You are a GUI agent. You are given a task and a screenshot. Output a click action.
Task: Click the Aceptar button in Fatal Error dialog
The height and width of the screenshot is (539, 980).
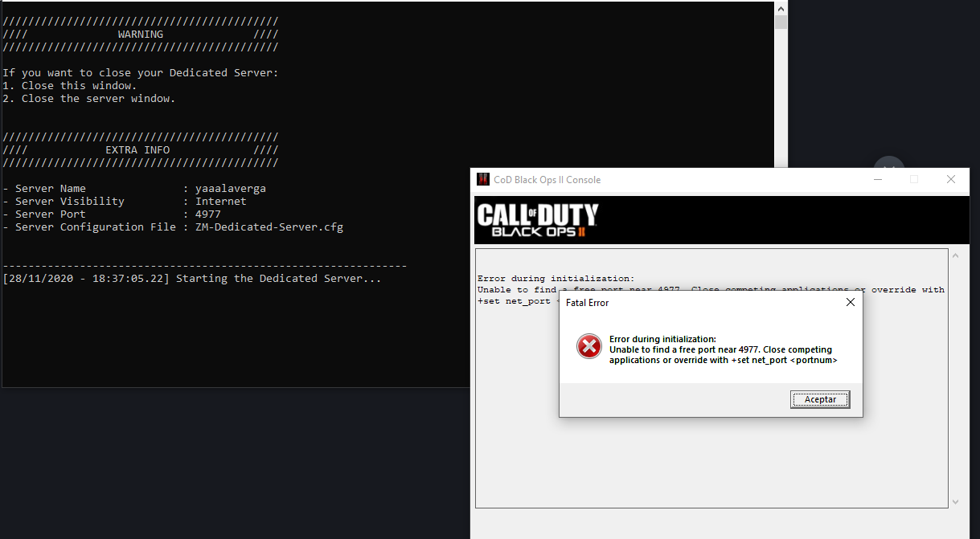click(x=820, y=399)
